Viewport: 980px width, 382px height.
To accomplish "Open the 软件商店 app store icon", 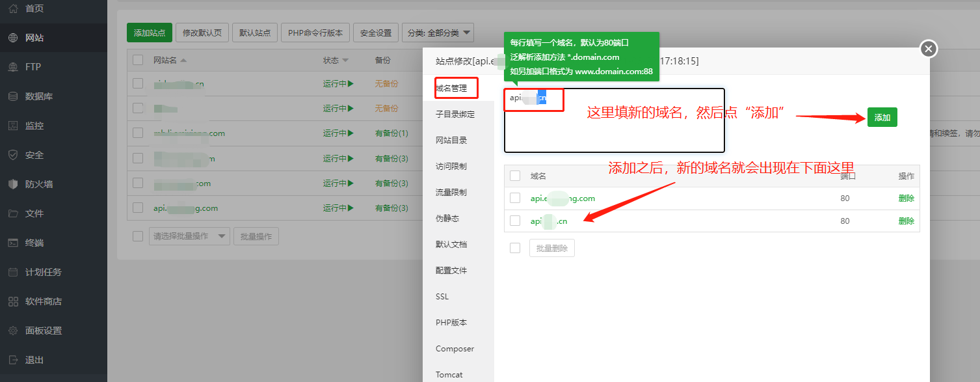I will tap(13, 301).
